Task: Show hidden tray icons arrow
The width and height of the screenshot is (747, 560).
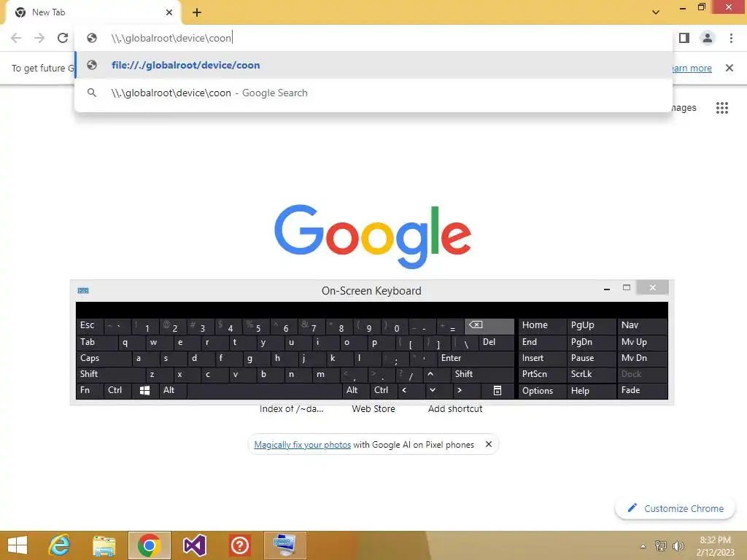Action: (643, 546)
